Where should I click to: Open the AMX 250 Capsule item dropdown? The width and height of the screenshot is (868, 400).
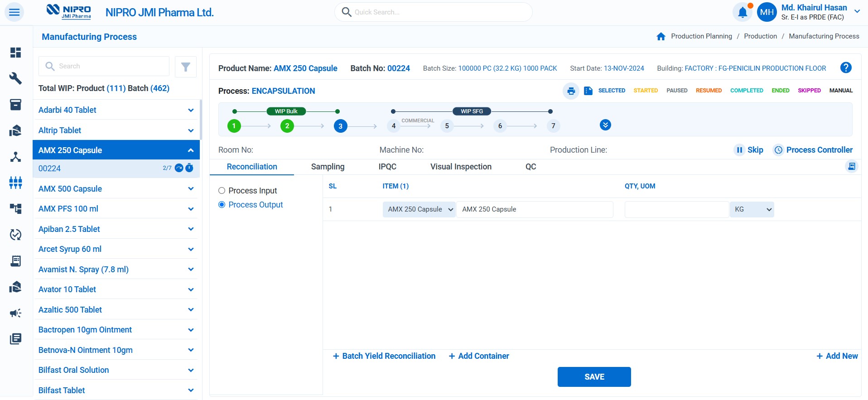coord(419,209)
